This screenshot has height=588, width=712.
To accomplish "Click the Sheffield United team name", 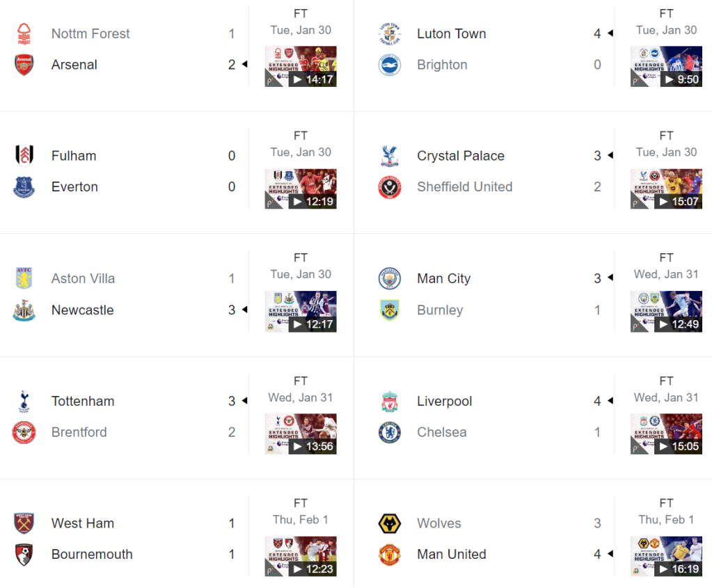I will (464, 187).
